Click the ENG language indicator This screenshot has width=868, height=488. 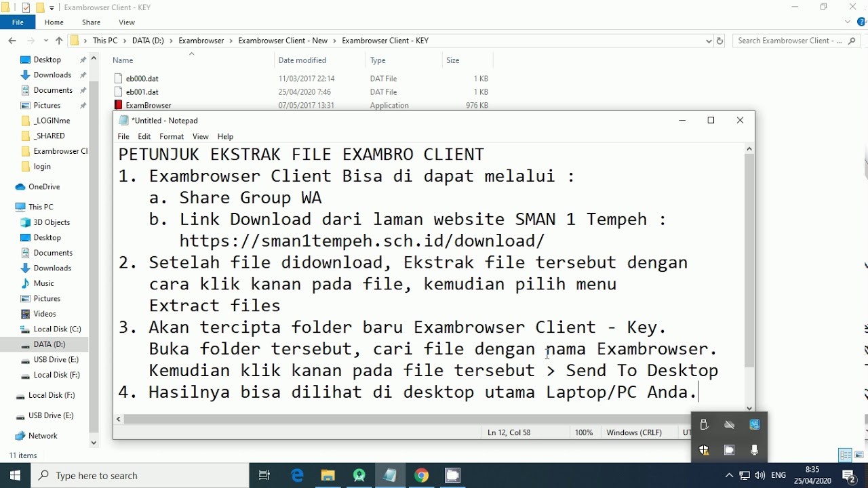pyautogui.click(x=778, y=476)
